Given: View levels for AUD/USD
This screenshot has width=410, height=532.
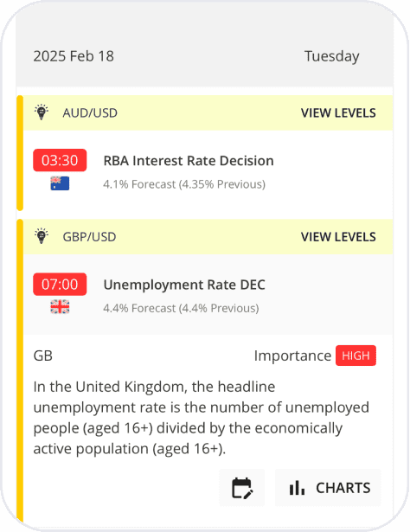Looking at the screenshot, I should [338, 112].
